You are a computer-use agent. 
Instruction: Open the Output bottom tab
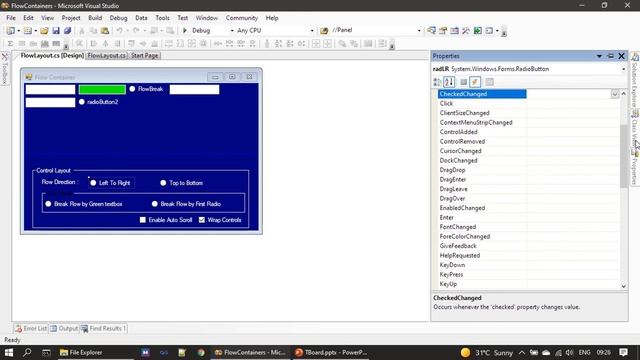(x=64, y=329)
